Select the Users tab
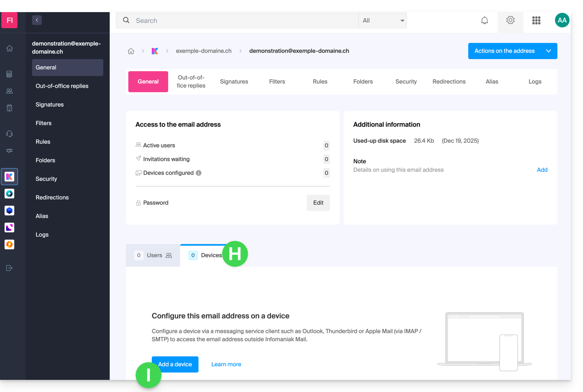This screenshot has height=392, width=583. tap(153, 255)
